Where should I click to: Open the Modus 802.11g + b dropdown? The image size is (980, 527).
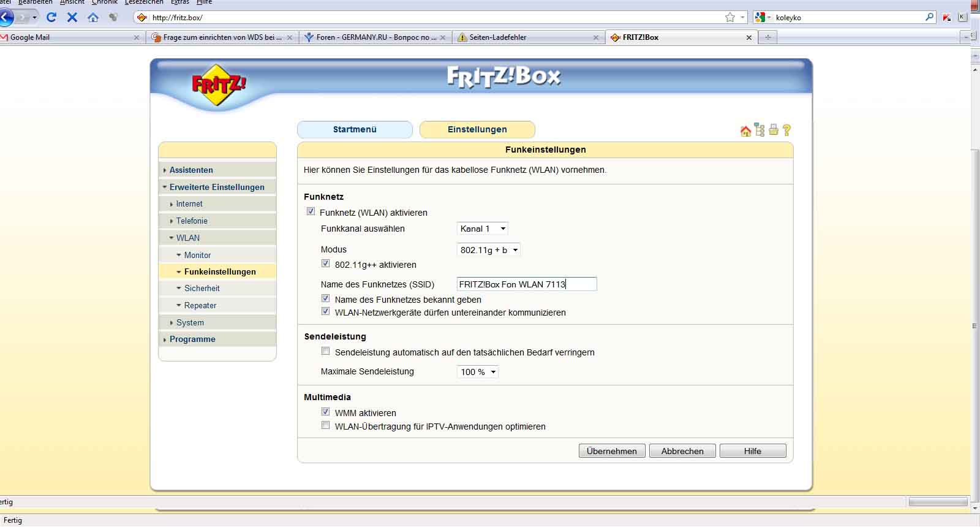pyautogui.click(x=489, y=250)
